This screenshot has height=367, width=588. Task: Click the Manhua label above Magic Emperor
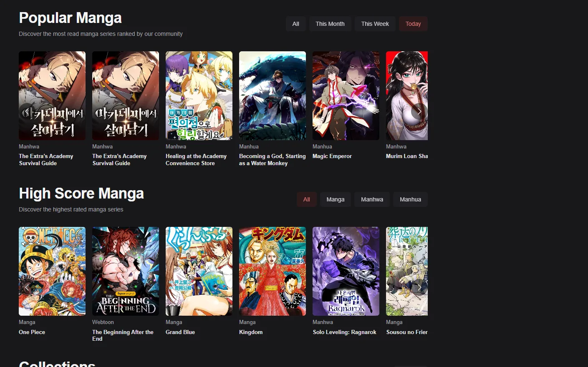[x=322, y=146]
